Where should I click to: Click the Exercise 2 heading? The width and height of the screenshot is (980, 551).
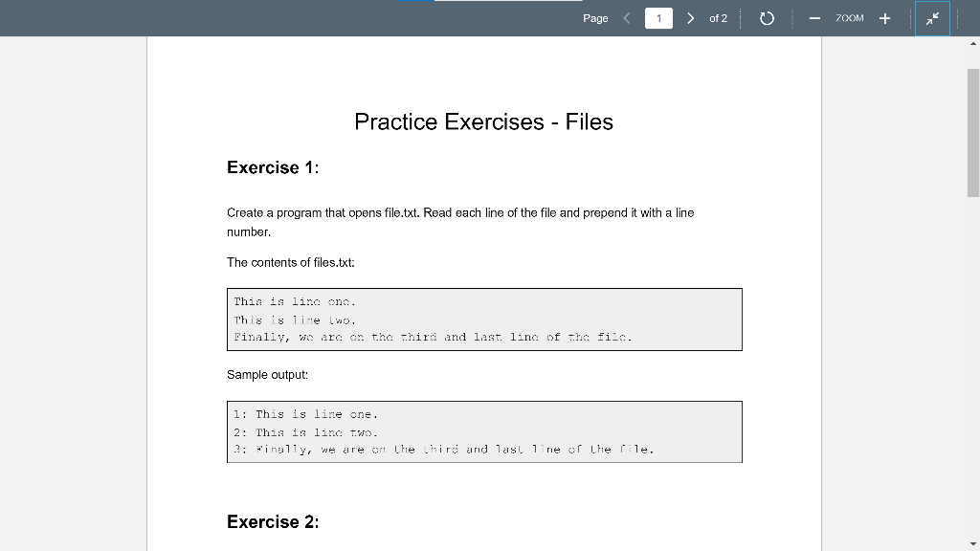tap(272, 521)
